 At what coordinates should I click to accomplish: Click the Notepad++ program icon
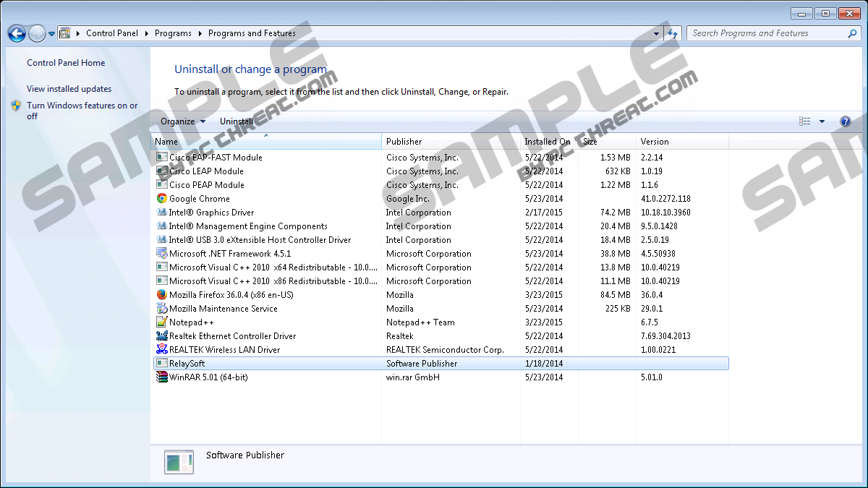[x=162, y=322]
